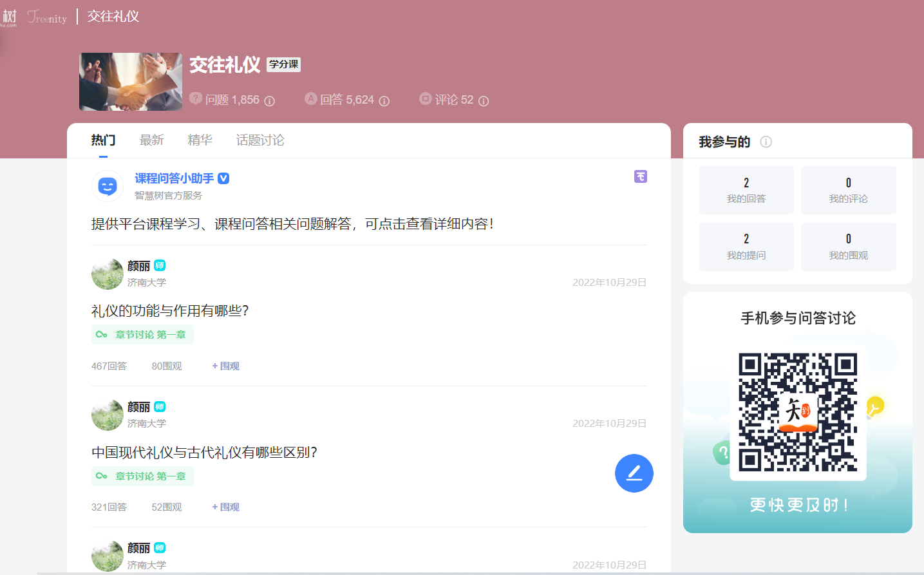Click blue verified badge next to 课程问答小助手
The width and height of the screenshot is (924, 575).
(x=223, y=178)
